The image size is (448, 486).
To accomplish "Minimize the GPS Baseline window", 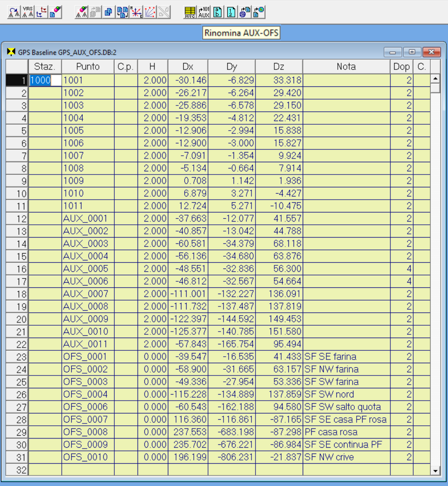I will pos(393,52).
